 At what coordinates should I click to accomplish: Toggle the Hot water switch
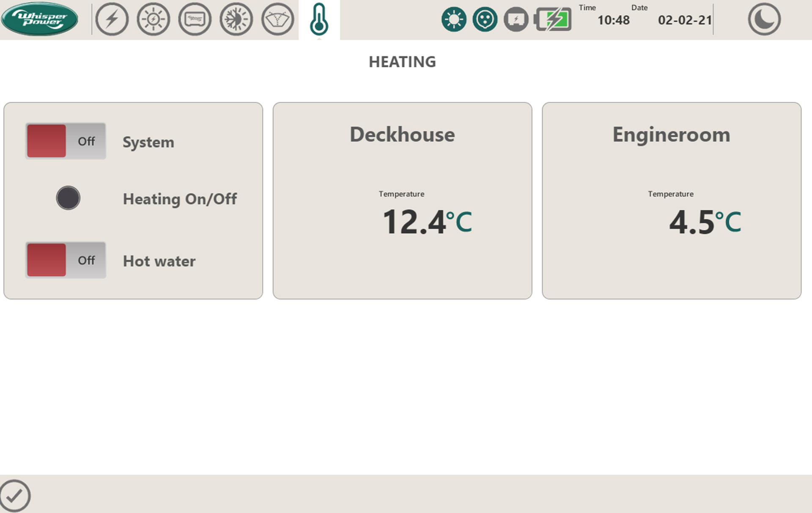(66, 260)
